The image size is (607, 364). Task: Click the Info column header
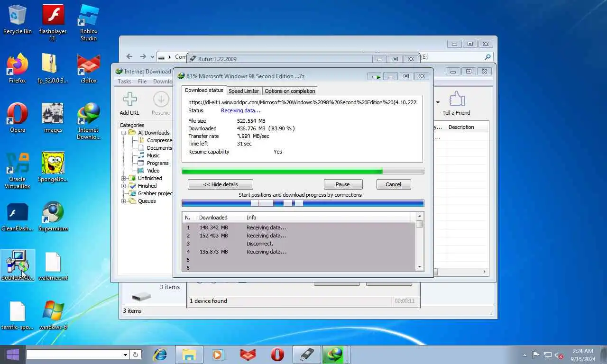click(327, 218)
